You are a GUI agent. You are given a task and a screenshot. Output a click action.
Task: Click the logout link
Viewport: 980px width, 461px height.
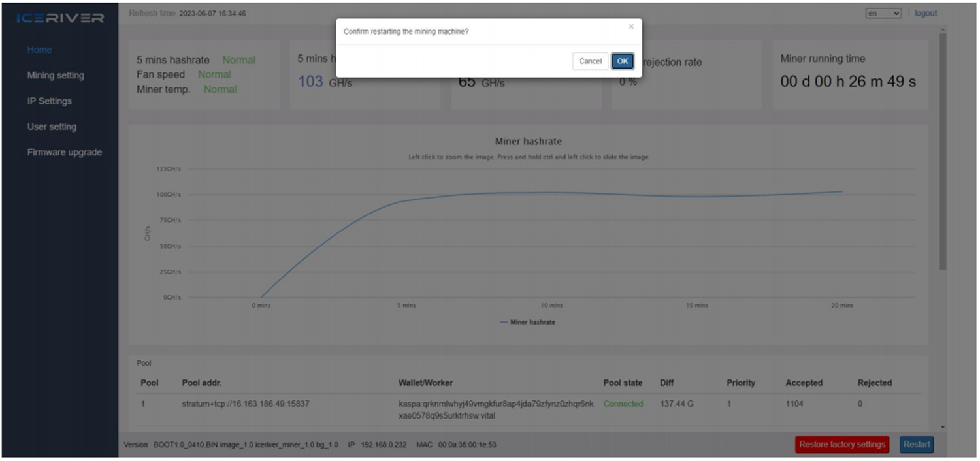926,13
